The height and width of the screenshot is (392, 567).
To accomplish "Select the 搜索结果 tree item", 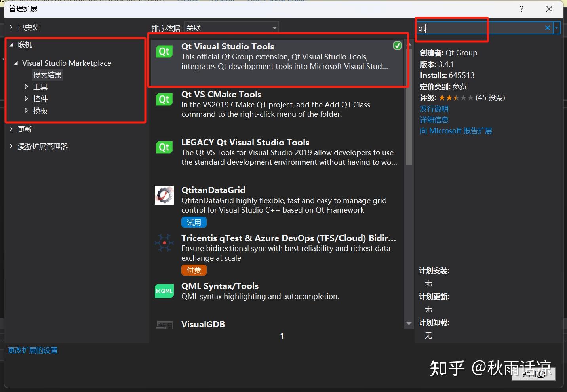I will point(48,74).
